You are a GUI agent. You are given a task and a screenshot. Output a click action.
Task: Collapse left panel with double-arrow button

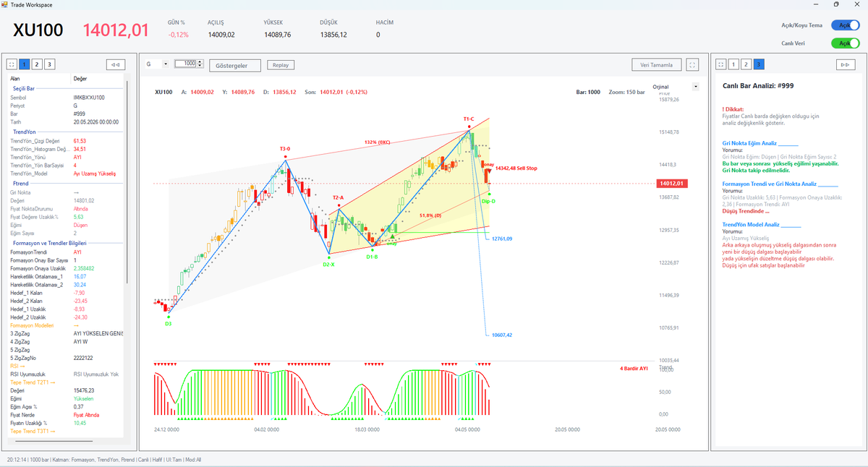pos(115,64)
